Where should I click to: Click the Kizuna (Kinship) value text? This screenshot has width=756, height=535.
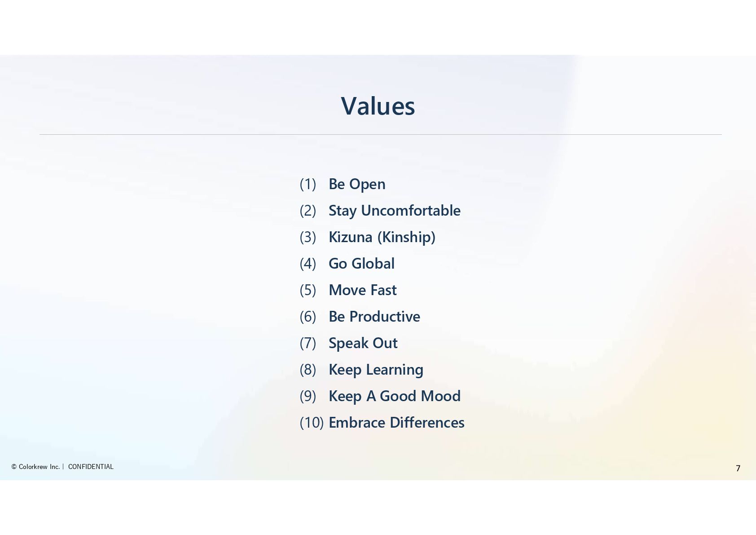click(382, 237)
